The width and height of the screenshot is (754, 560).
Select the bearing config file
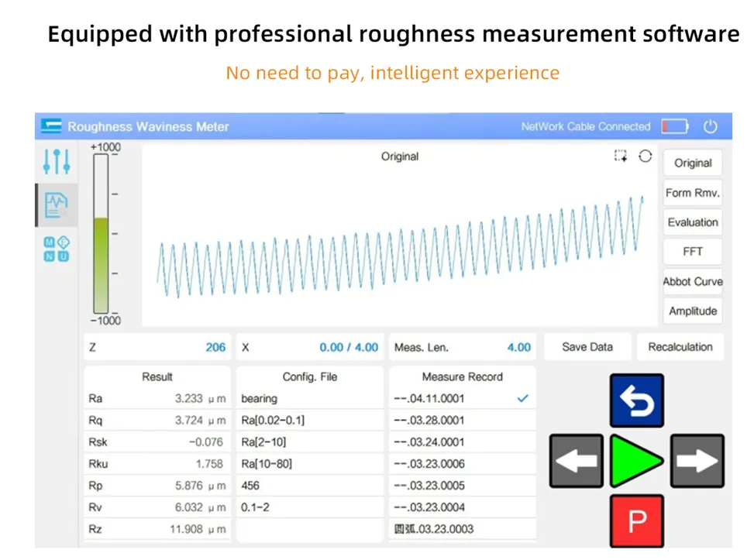coord(310,398)
